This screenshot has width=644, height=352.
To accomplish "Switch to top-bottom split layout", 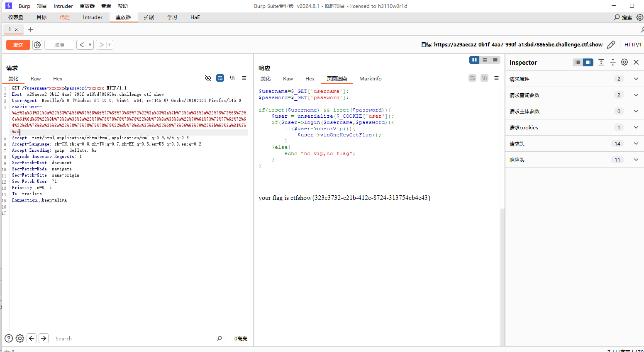I will (485, 60).
